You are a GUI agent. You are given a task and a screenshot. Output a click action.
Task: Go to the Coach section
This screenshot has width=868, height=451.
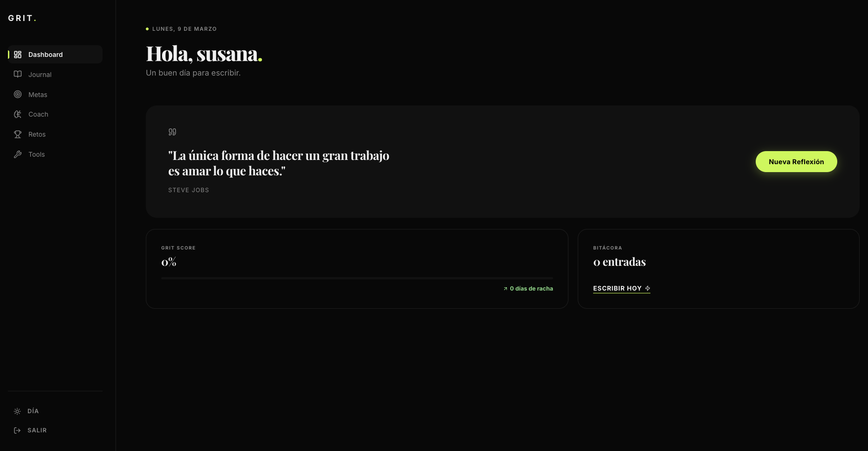[38, 114]
